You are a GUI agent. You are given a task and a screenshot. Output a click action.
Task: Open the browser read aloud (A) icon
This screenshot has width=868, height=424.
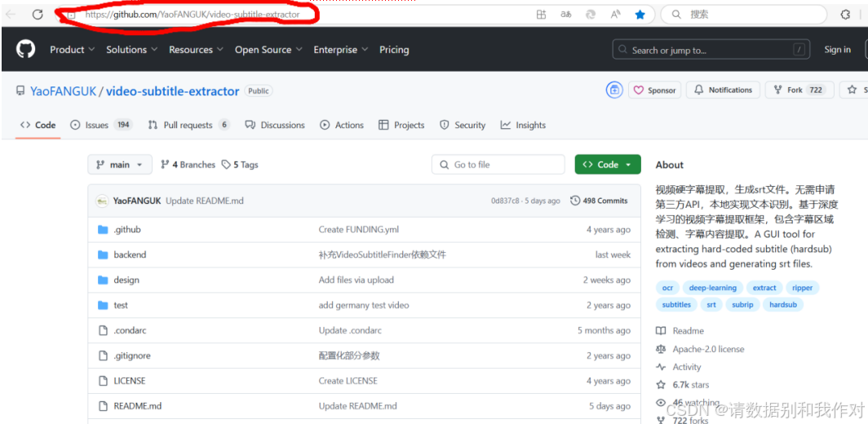point(616,15)
